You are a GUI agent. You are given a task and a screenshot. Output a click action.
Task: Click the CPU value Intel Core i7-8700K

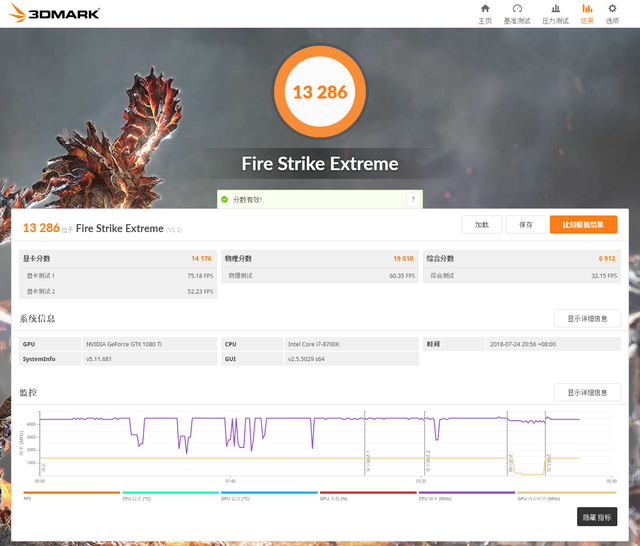pyautogui.click(x=313, y=344)
